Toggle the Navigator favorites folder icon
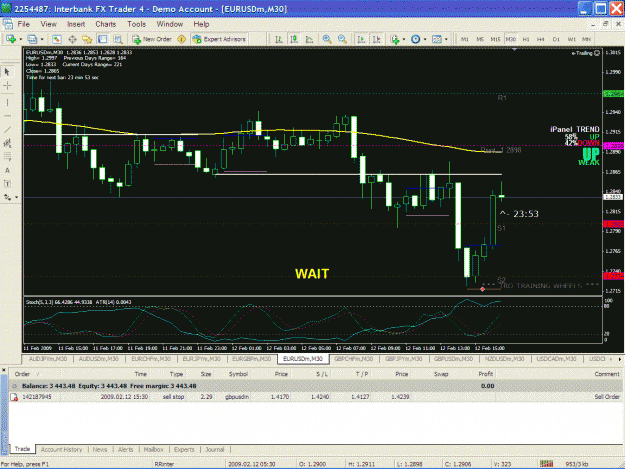 [87, 39]
